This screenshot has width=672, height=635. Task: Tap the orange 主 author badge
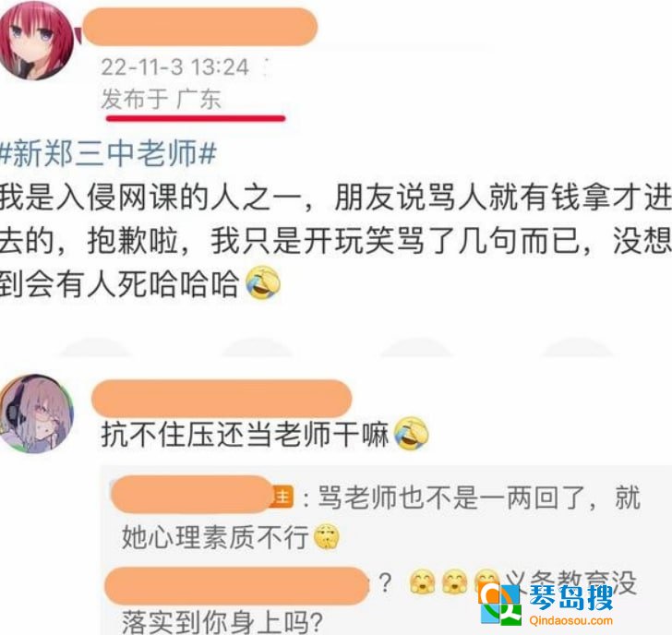point(282,497)
